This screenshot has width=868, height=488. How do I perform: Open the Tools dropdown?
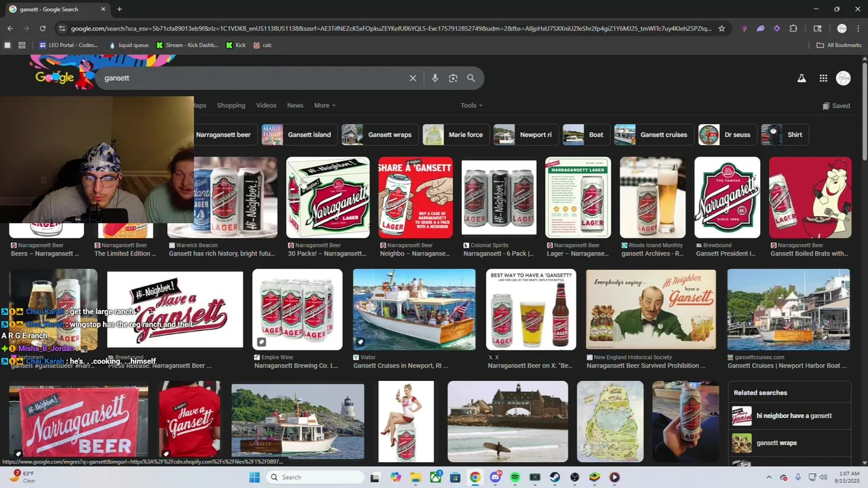(x=471, y=105)
